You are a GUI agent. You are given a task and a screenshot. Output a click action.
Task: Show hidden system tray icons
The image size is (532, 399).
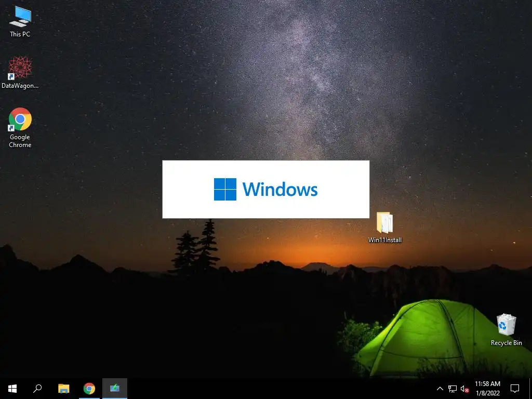click(x=440, y=389)
